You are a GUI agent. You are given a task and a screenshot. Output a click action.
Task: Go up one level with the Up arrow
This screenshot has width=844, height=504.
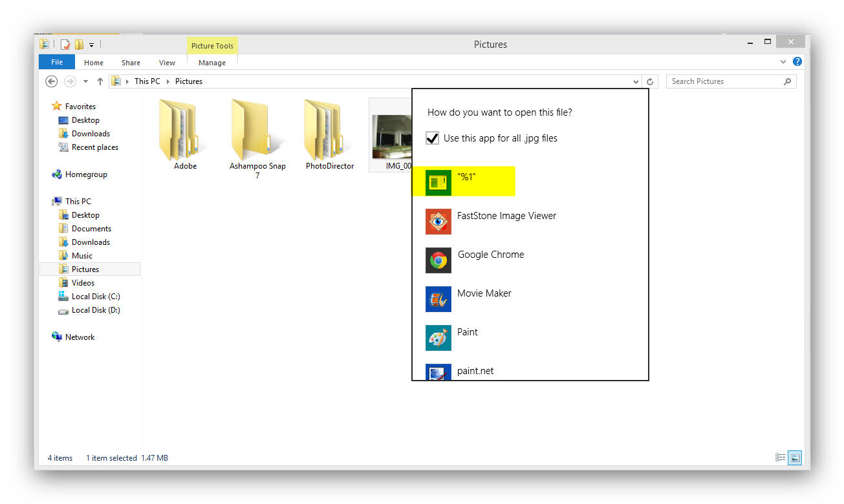pos(100,81)
